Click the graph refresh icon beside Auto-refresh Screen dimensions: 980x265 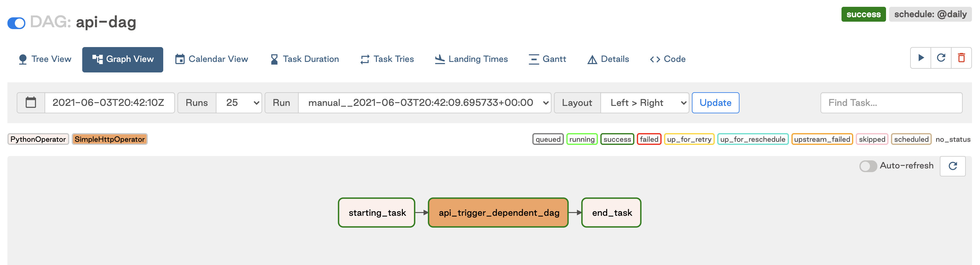pyautogui.click(x=952, y=166)
